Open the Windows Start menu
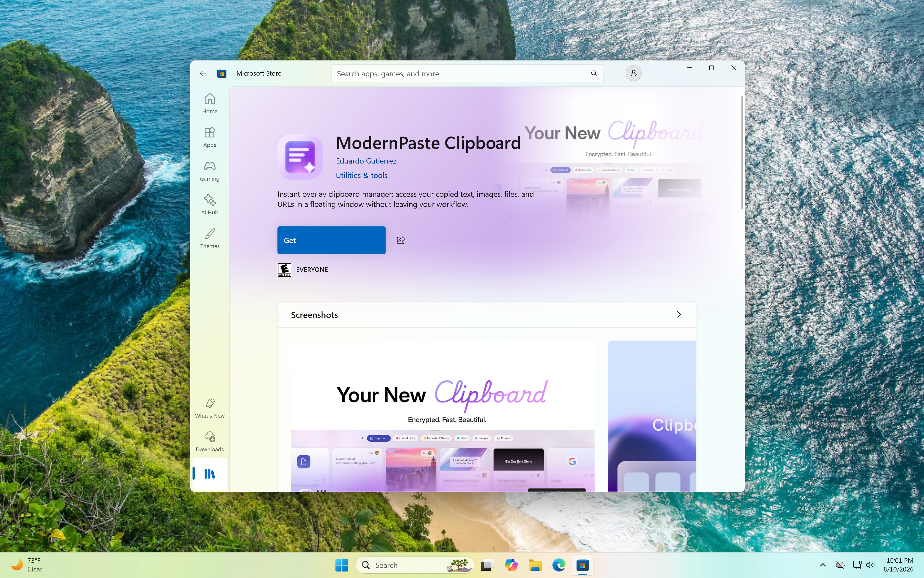Image resolution: width=924 pixels, height=578 pixels. point(341,565)
